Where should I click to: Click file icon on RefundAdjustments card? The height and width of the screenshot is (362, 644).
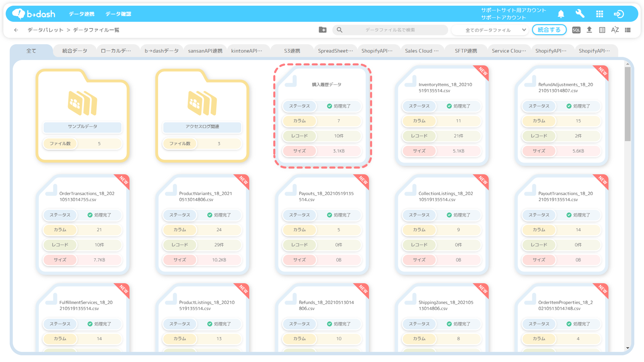click(x=530, y=81)
